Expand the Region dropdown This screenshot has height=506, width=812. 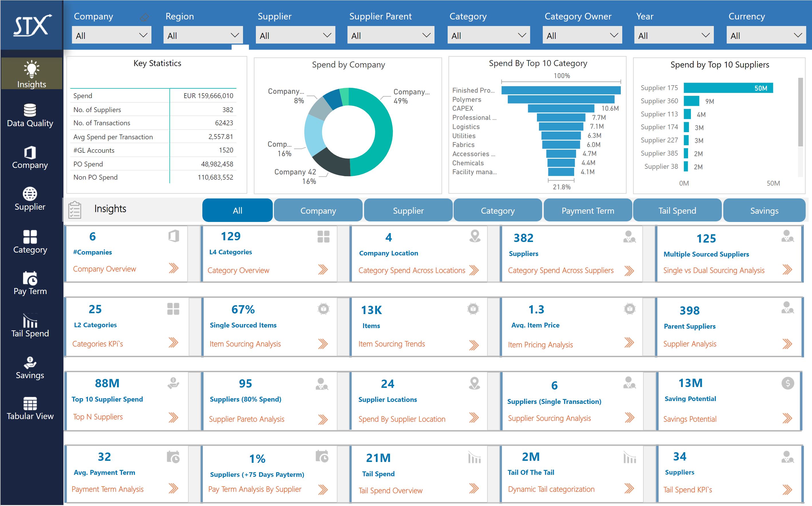tap(203, 35)
